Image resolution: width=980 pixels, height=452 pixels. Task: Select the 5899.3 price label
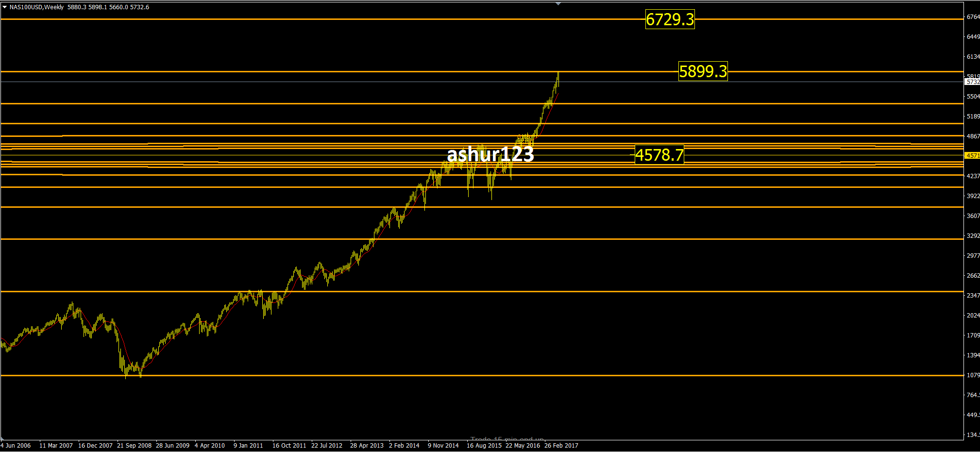click(703, 71)
